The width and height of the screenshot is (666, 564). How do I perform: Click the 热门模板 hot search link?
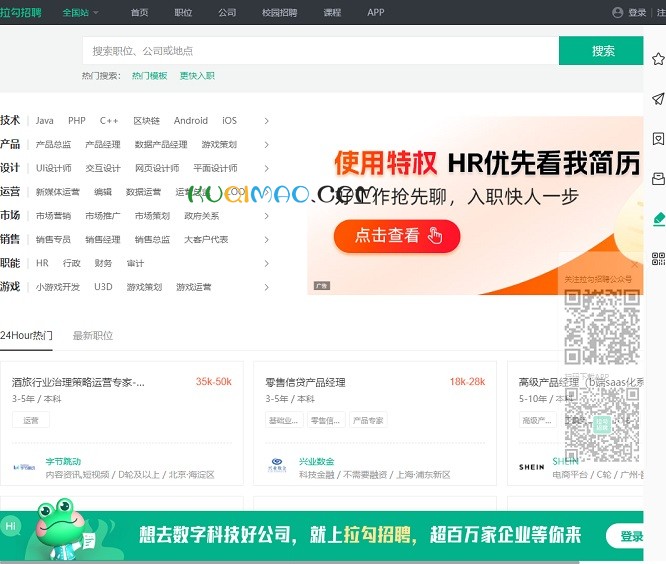coord(149,76)
